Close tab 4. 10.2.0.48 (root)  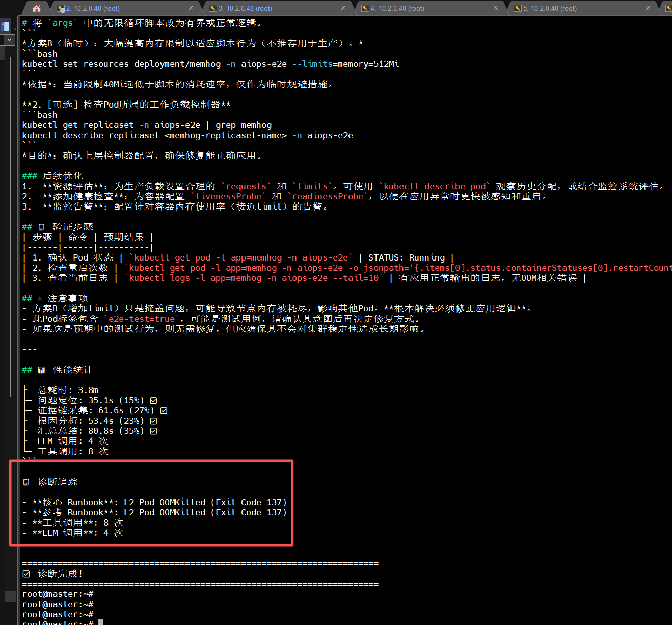(x=496, y=8)
